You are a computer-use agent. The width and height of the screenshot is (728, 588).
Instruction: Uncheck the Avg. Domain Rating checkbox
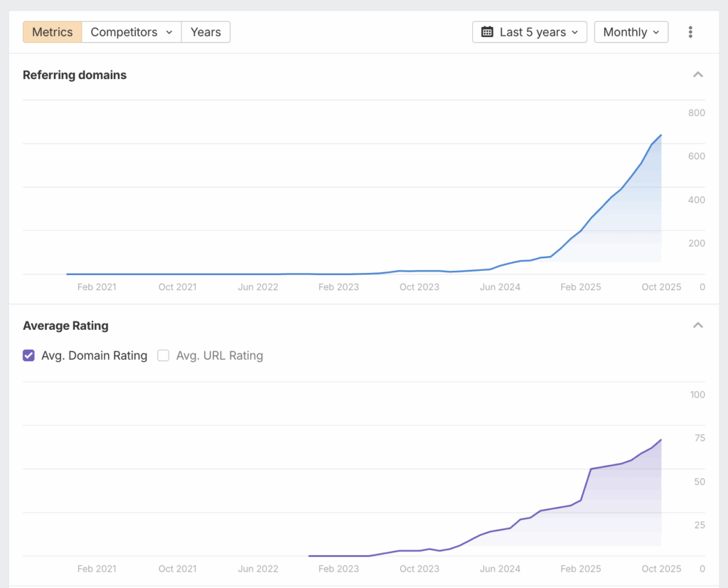[28, 356]
